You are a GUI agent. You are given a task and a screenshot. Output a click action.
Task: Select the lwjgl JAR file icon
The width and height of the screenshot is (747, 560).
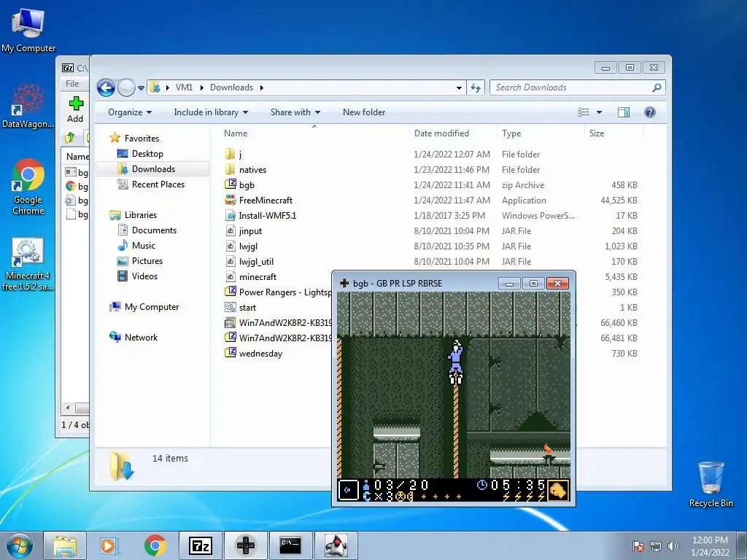[x=230, y=246]
